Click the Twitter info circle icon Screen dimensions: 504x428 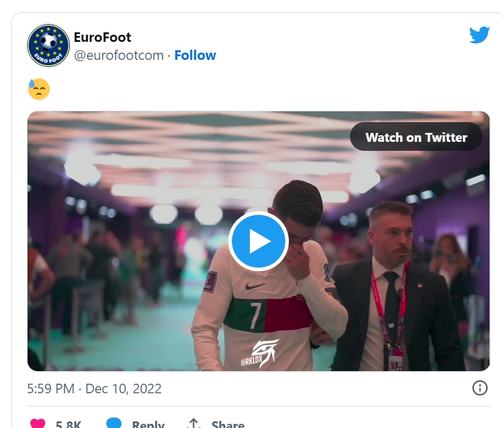tap(479, 388)
